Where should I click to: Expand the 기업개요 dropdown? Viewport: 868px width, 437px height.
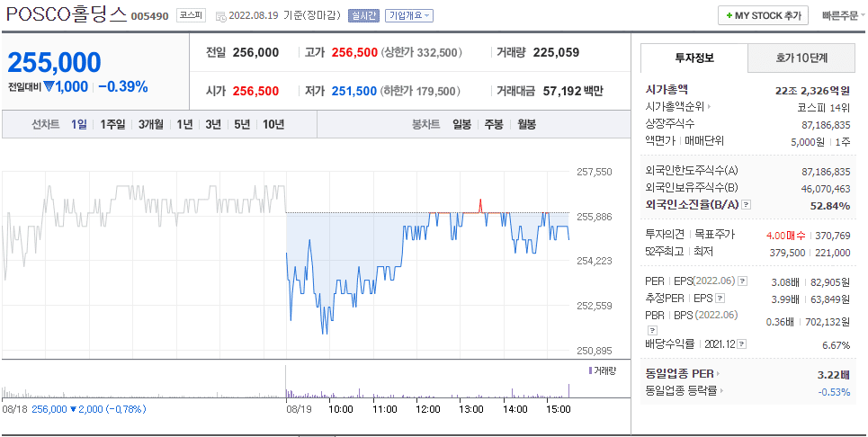[x=409, y=15]
